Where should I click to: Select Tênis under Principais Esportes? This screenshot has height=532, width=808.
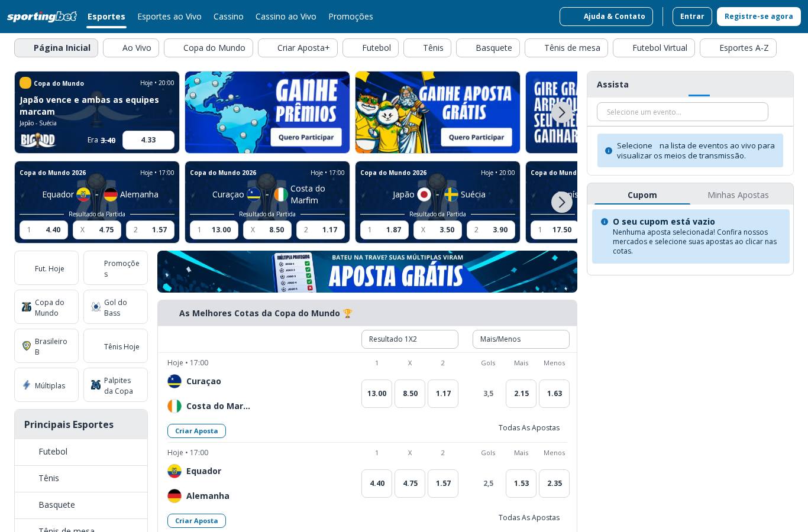(x=81, y=478)
